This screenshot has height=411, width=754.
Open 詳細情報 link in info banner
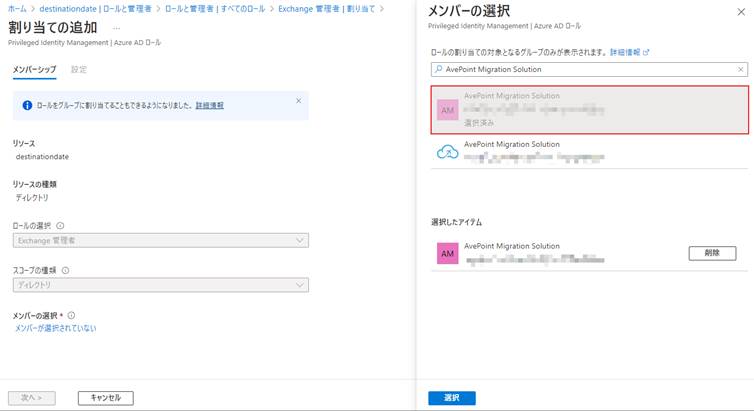pos(210,105)
